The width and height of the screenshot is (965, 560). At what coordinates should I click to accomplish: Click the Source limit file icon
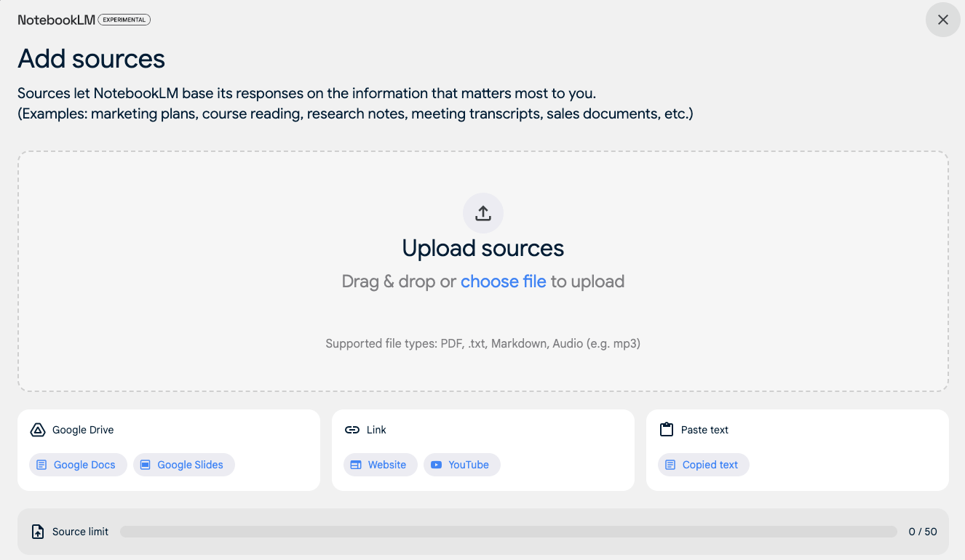pyautogui.click(x=38, y=532)
